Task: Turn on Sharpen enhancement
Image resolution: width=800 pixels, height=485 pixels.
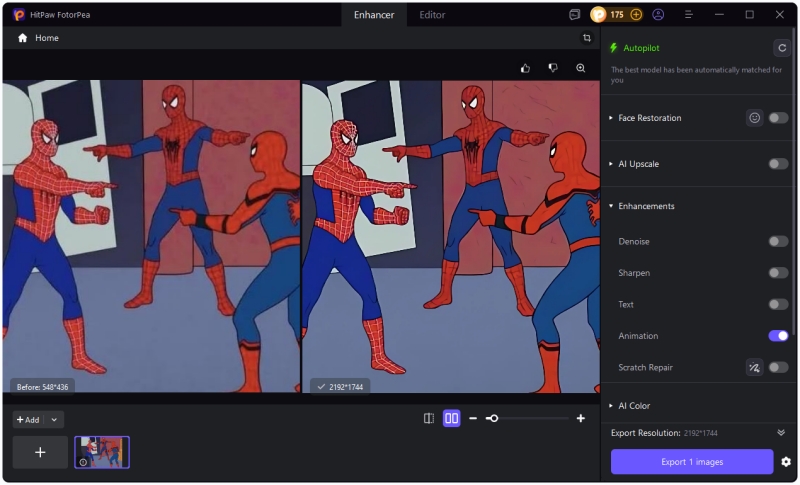Action: point(779,273)
